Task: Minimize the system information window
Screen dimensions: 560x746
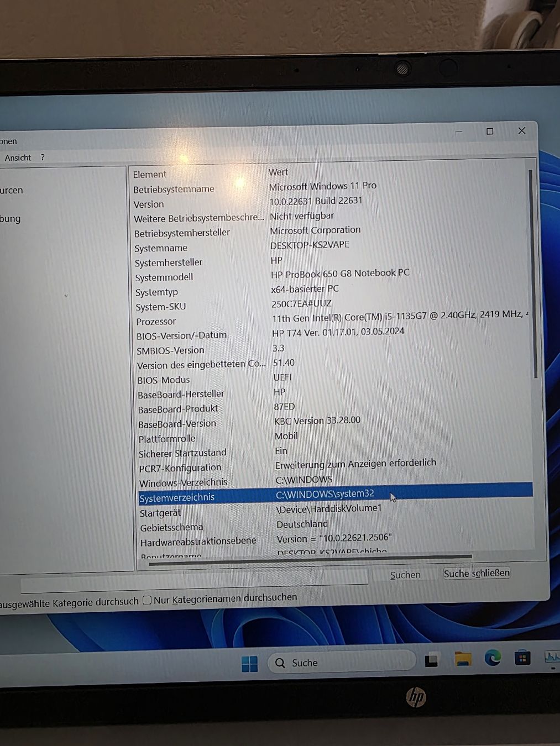Action: pos(458,132)
